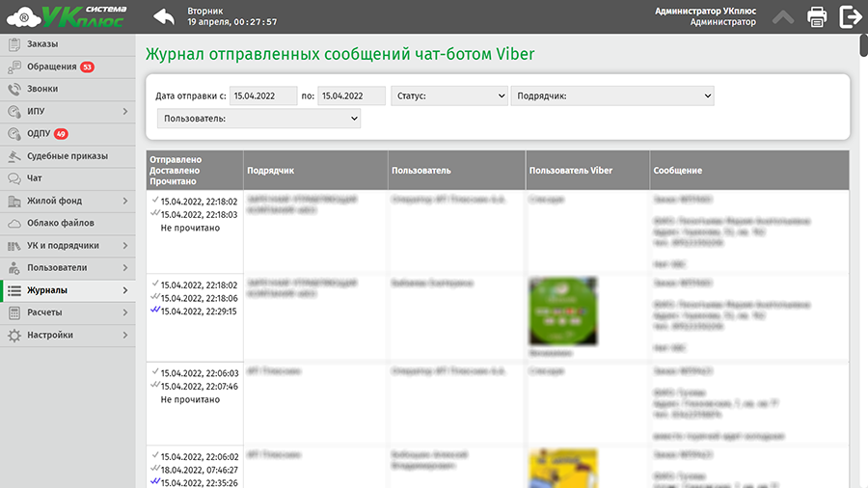Image resolution: width=868 pixels, height=488 pixels.
Task: Click the red 53 badge on Обращения
Action: [x=87, y=67]
